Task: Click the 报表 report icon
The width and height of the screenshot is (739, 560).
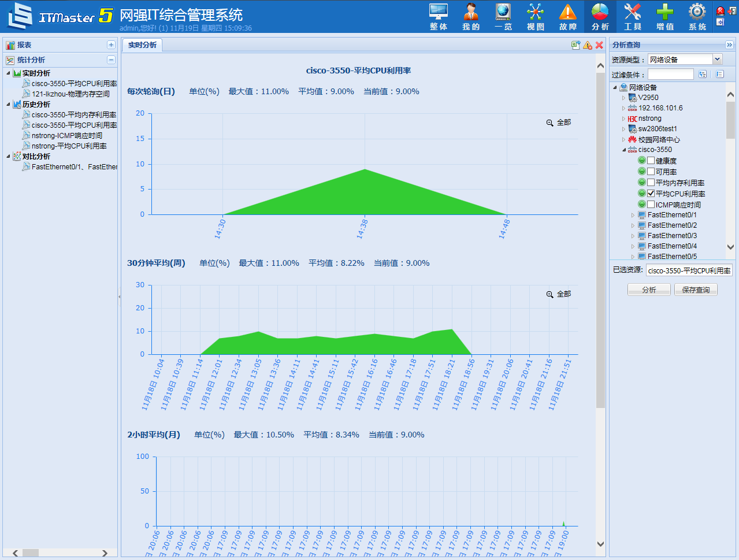Action: [x=10, y=45]
